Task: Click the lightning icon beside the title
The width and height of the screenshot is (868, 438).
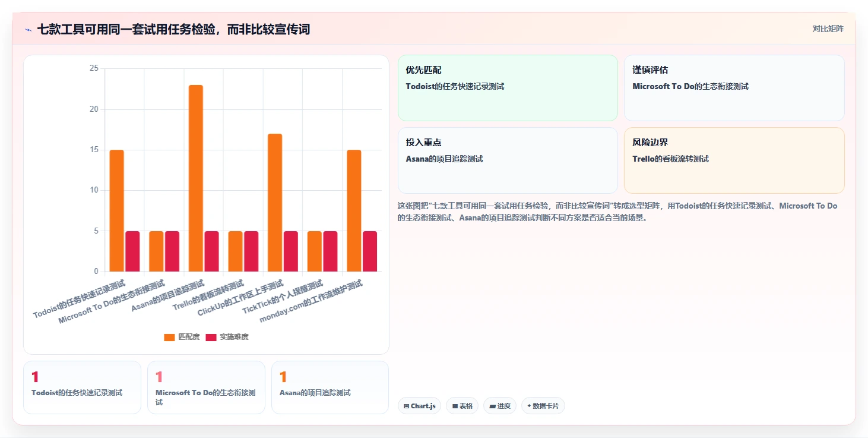Action: click(x=28, y=30)
